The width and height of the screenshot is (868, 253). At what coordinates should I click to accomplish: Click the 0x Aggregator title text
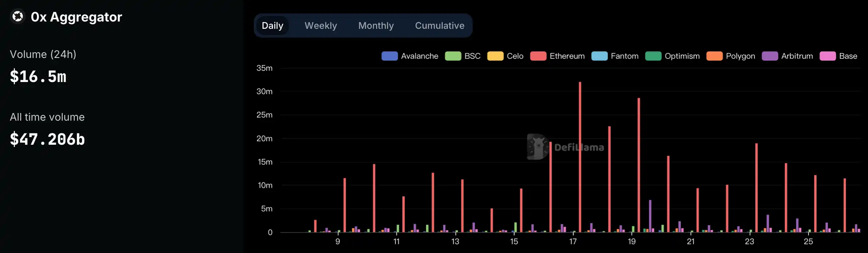click(76, 17)
